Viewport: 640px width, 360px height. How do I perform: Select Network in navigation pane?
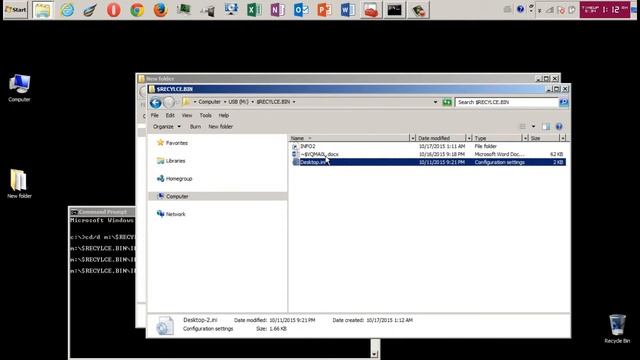click(171, 214)
